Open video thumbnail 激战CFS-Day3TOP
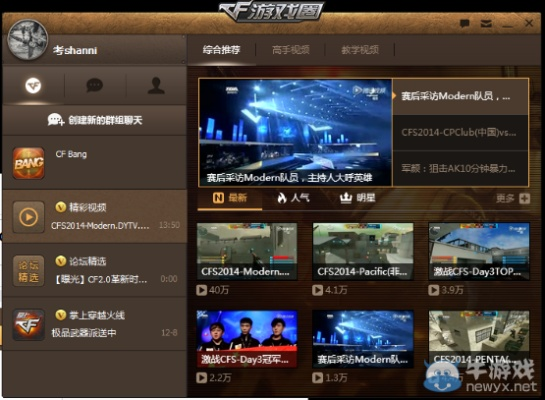545x400 pixels. (x=479, y=251)
